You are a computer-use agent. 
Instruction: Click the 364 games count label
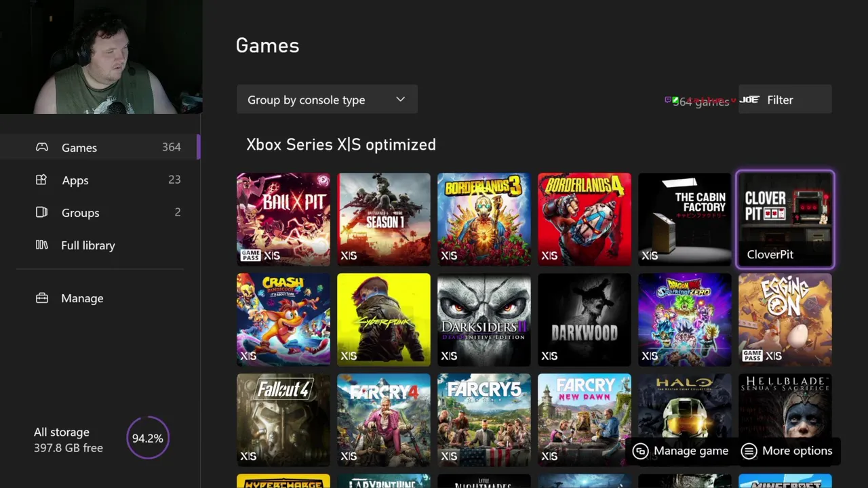(x=701, y=102)
